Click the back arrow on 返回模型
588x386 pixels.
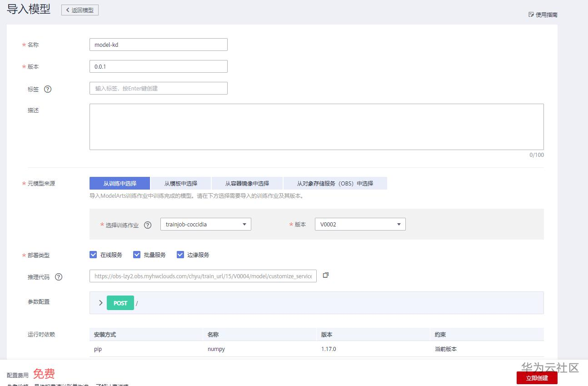(x=68, y=10)
